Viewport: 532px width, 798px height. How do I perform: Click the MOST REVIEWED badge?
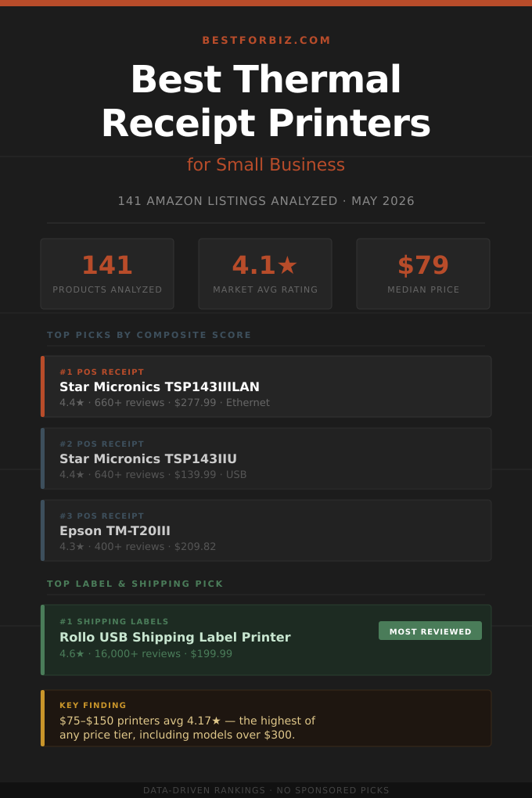430,631
